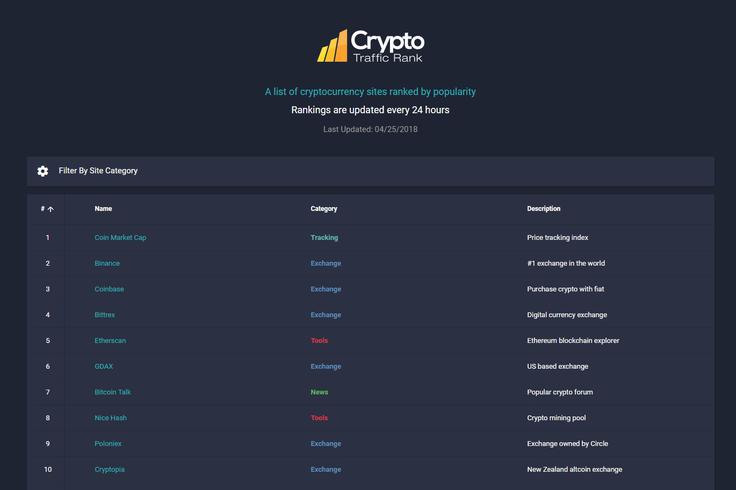Sort table by Description column header
This screenshot has width=736, height=490.
point(544,208)
